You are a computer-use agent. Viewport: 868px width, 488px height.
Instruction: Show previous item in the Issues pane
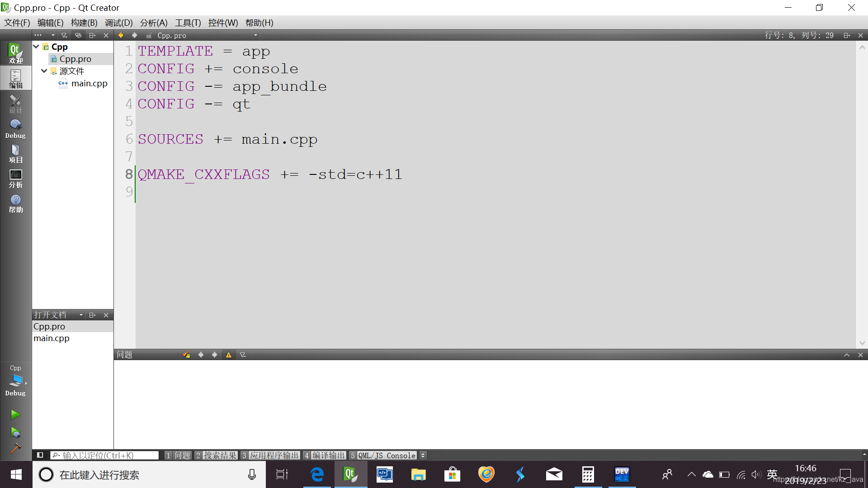201,355
